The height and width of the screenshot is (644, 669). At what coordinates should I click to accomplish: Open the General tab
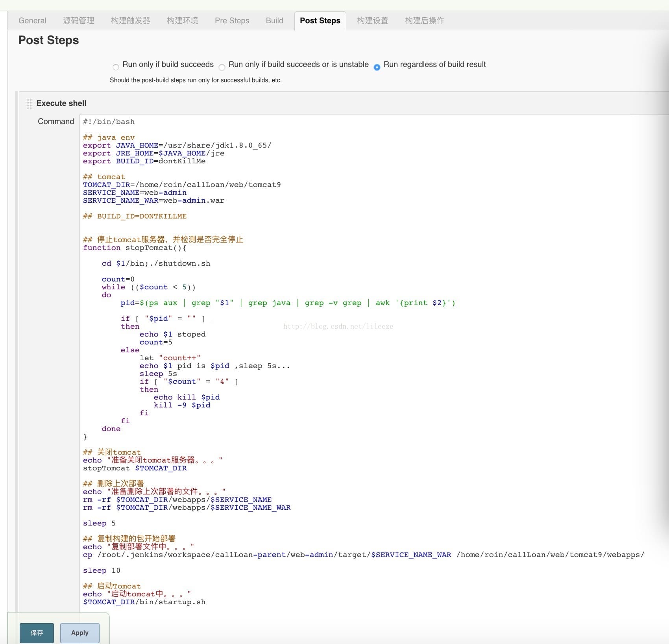tap(32, 20)
